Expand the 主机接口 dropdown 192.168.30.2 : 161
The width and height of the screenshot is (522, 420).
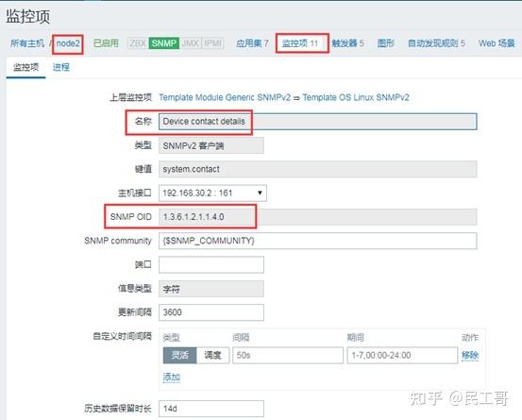pyautogui.click(x=212, y=193)
